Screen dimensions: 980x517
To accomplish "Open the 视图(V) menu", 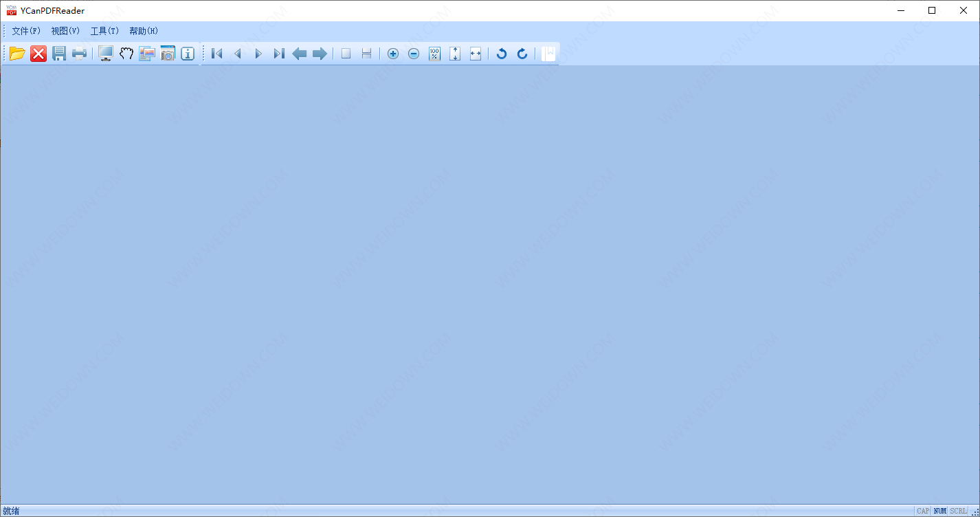I will [65, 31].
